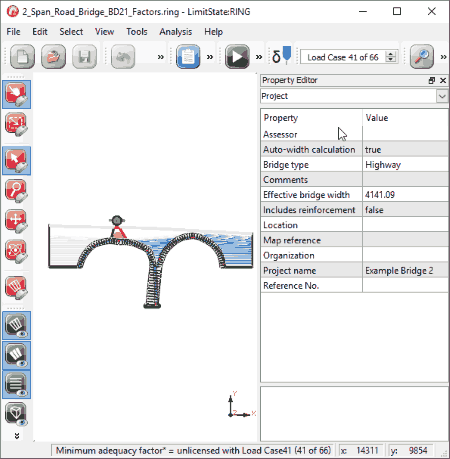Run analysis with the Solve play button
This screenshot has width=450, height=459.
[x=237, y=57]
